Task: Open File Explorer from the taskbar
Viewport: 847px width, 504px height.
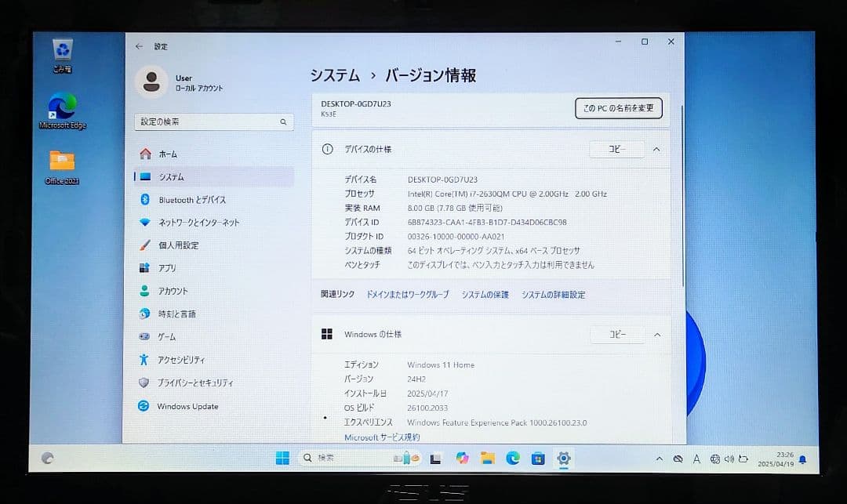Action: click(487, 459)
